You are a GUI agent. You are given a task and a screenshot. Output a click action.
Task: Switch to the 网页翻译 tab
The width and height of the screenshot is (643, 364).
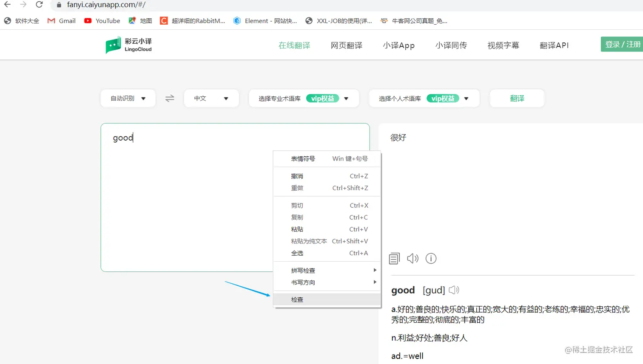pyautogui.click(x=347, y=45)
